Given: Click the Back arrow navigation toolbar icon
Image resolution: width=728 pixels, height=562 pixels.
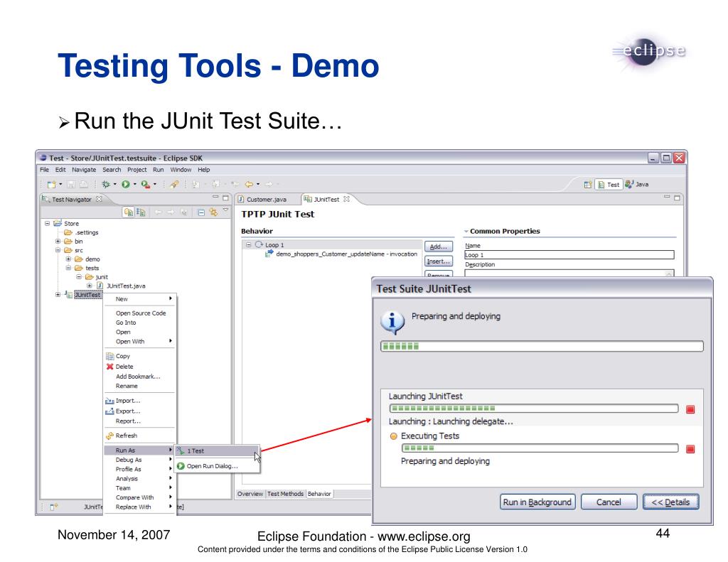Looking at the screenshot, I should [249, 184].
